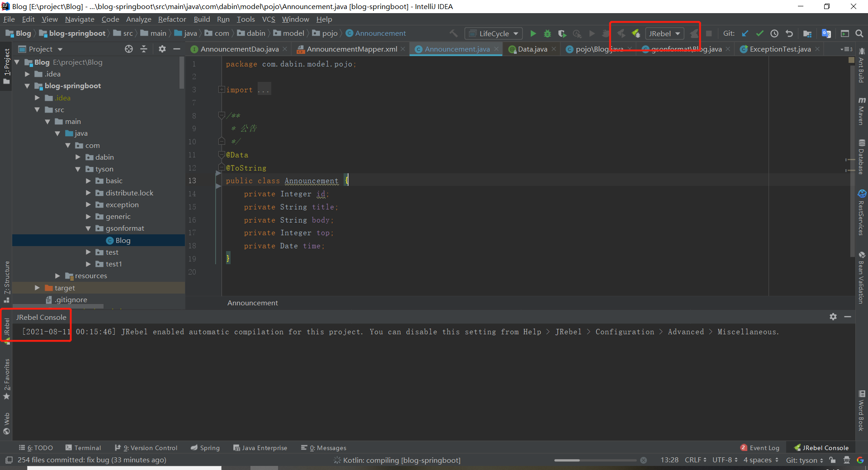Click the Git Update Project arrow
Image resolution: width=868 pixels, height=470 pixels.
745,33
